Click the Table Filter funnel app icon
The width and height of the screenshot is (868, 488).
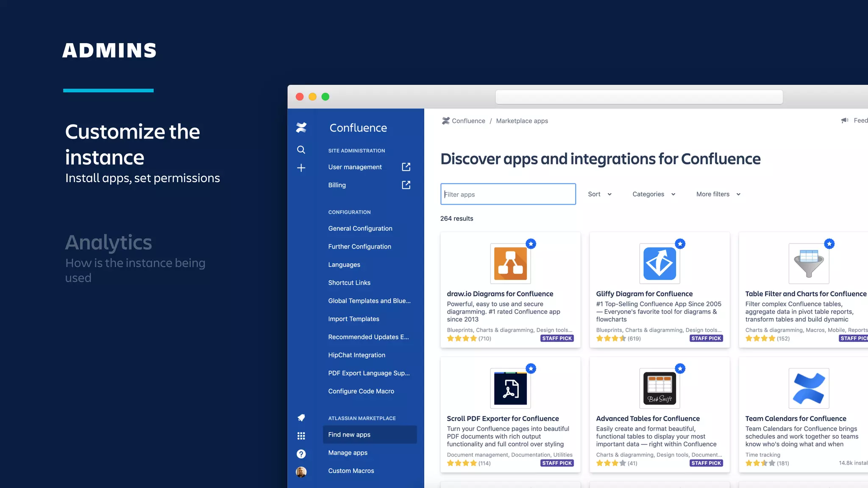coord(809,263)
